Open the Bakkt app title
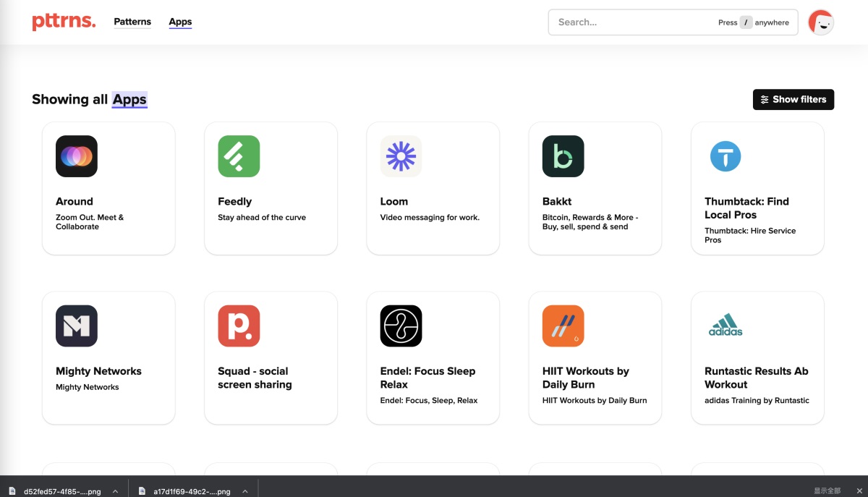Viewport: 868px width, 497px height. pos(557,202)
